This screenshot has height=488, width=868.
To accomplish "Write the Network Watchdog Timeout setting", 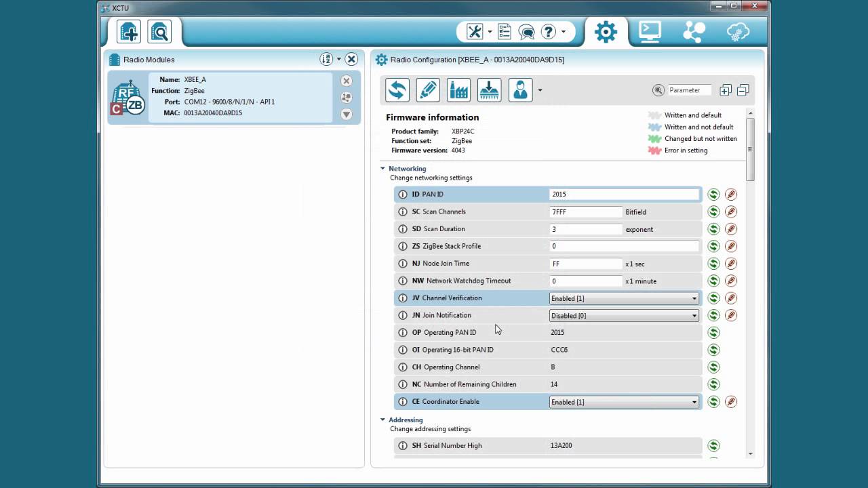I will pos(730,281).
